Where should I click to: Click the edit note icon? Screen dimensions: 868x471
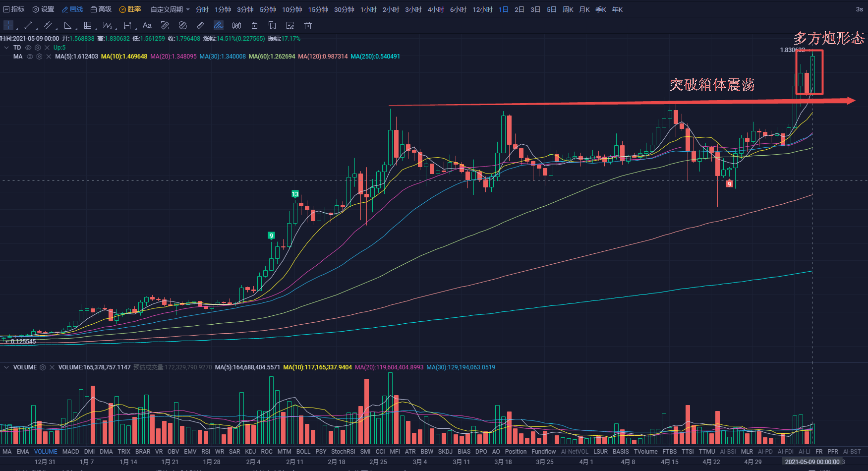(x=290, y=25)
